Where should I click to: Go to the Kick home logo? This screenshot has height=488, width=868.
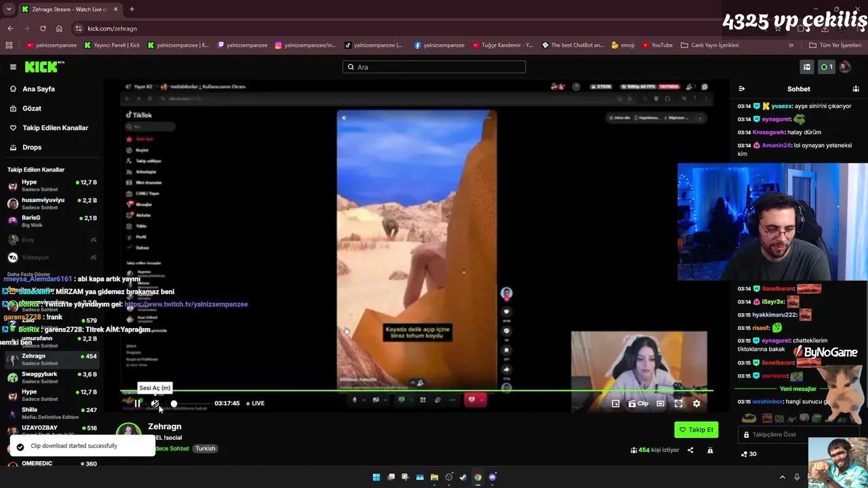pyautogui.click(x=45, y=67)
